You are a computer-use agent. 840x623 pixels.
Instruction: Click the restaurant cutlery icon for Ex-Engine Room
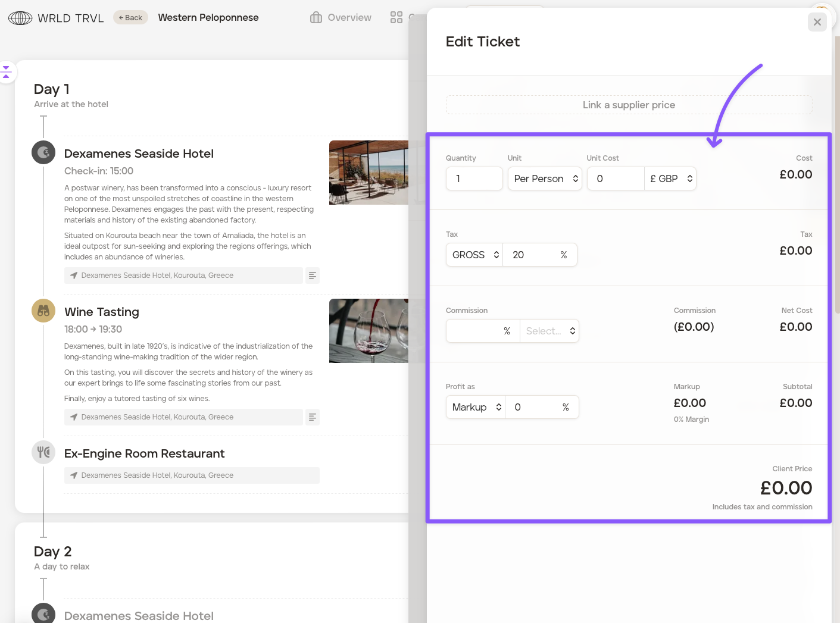pyautogui.click(x=43, y=452)
